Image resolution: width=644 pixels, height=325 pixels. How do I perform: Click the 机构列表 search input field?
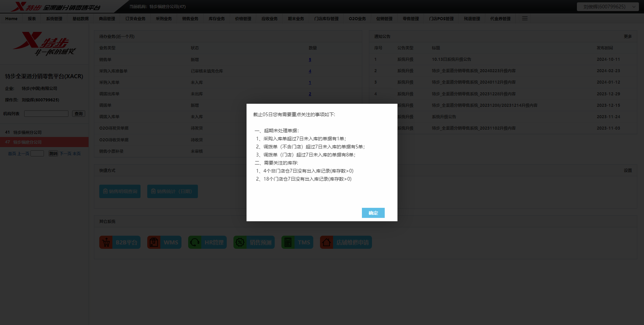[x=46, y=114]
